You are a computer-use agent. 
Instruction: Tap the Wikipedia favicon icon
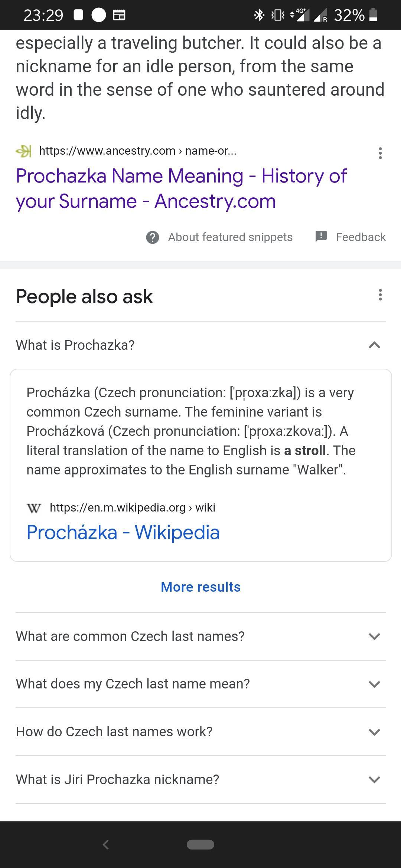(34, 508)
